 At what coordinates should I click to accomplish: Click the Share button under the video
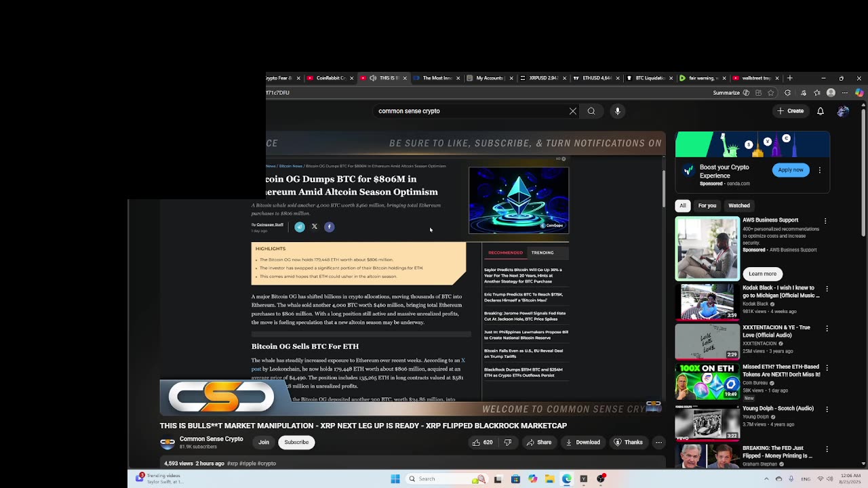539,443
